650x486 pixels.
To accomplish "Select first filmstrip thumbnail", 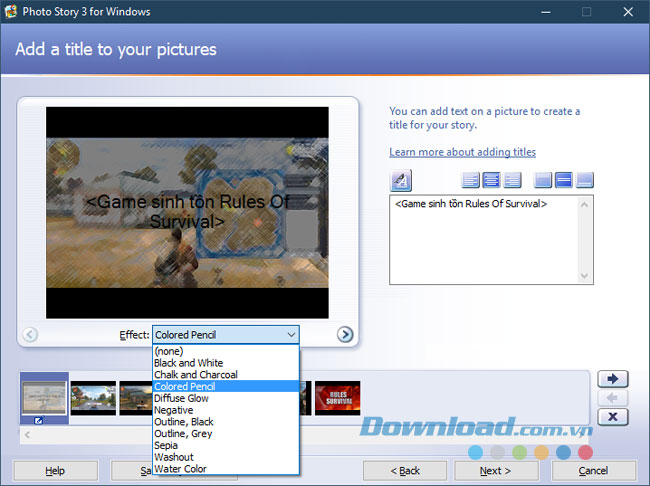I will coord(44,398).
